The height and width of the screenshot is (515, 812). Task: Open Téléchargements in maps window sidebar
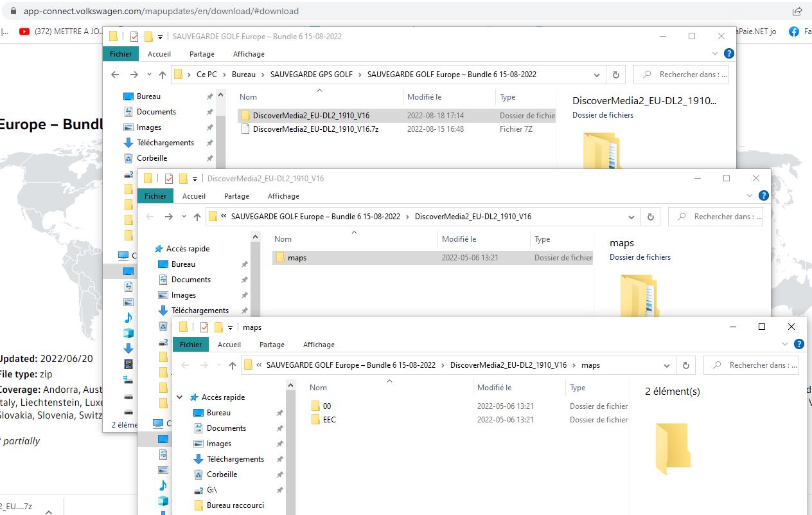[x=235, y=459]
